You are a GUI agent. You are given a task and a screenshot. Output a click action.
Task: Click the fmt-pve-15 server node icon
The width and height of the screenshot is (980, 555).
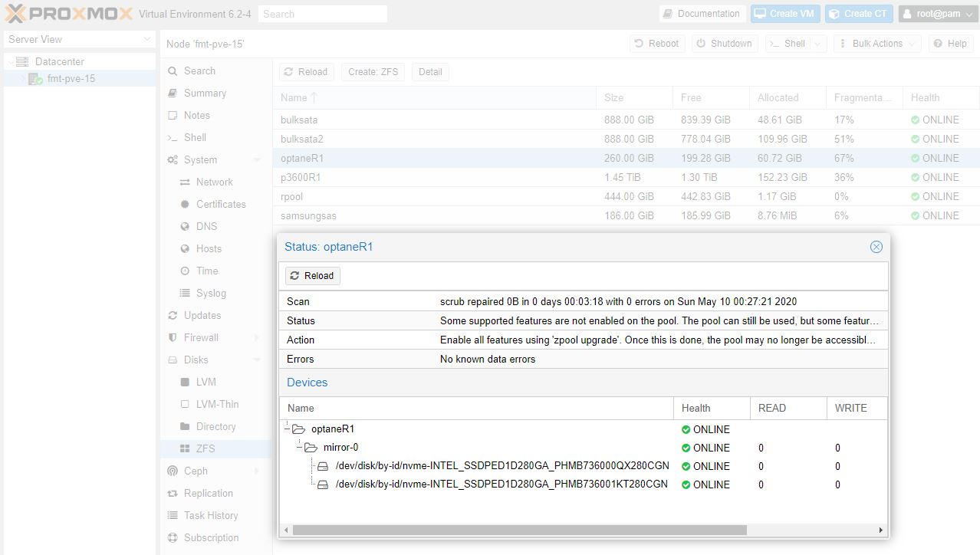(35, 79)
